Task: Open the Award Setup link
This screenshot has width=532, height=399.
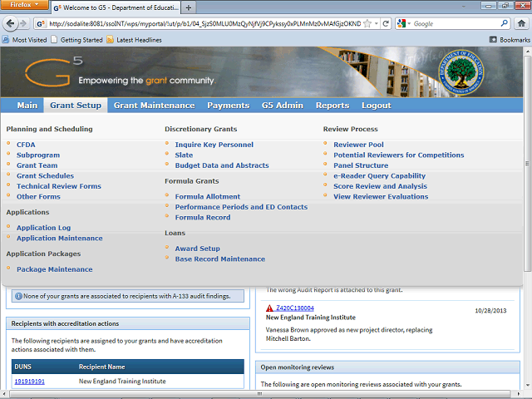Action: click(x=197, y=249)
